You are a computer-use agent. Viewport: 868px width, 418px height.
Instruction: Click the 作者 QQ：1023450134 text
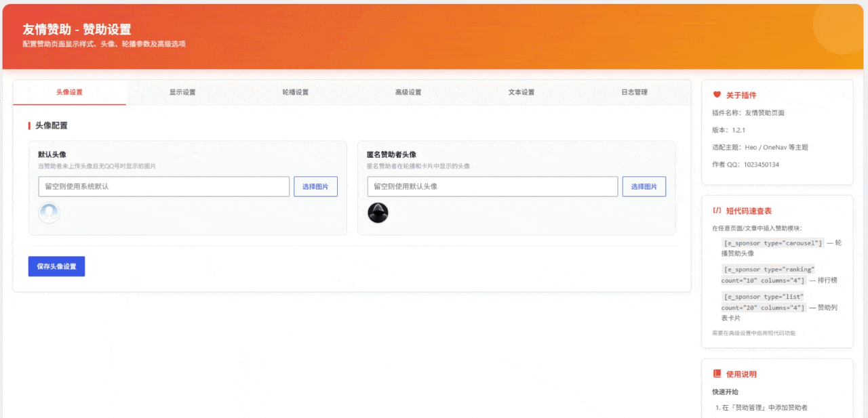(745, 165)
